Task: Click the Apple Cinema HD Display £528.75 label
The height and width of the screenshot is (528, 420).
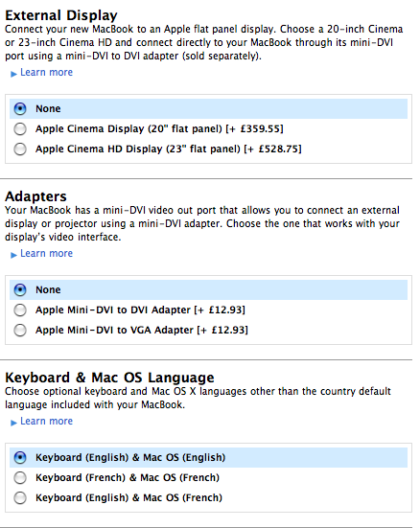Action: point(169,149)
